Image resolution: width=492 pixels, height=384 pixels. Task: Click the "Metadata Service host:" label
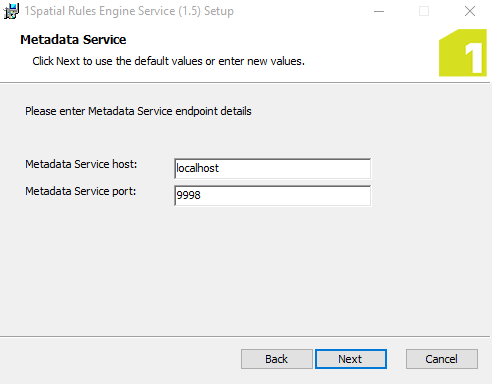point(81,164)
